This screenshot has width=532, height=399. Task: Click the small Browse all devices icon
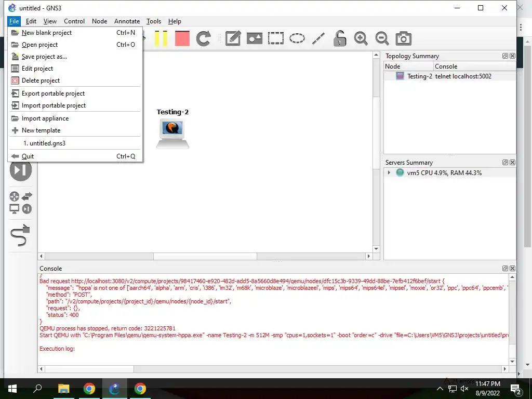(x=27, y=209)
